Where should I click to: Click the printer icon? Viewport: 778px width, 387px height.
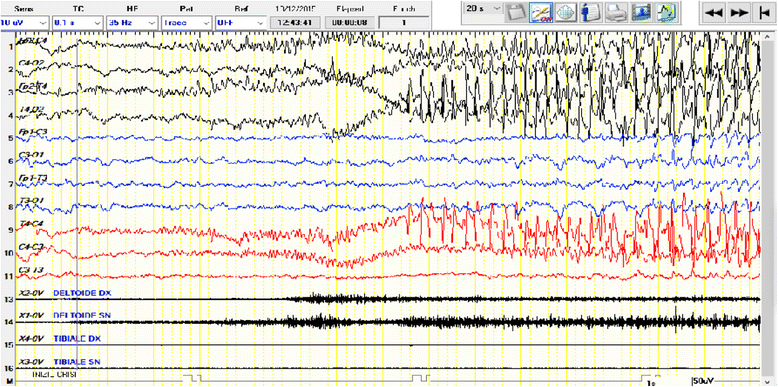tap(615, 12)
